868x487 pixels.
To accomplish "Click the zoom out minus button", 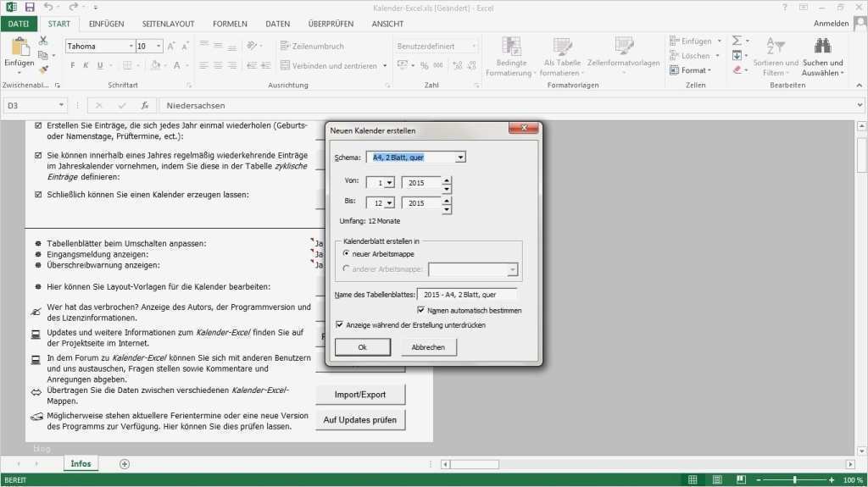I will pos(759,480).
